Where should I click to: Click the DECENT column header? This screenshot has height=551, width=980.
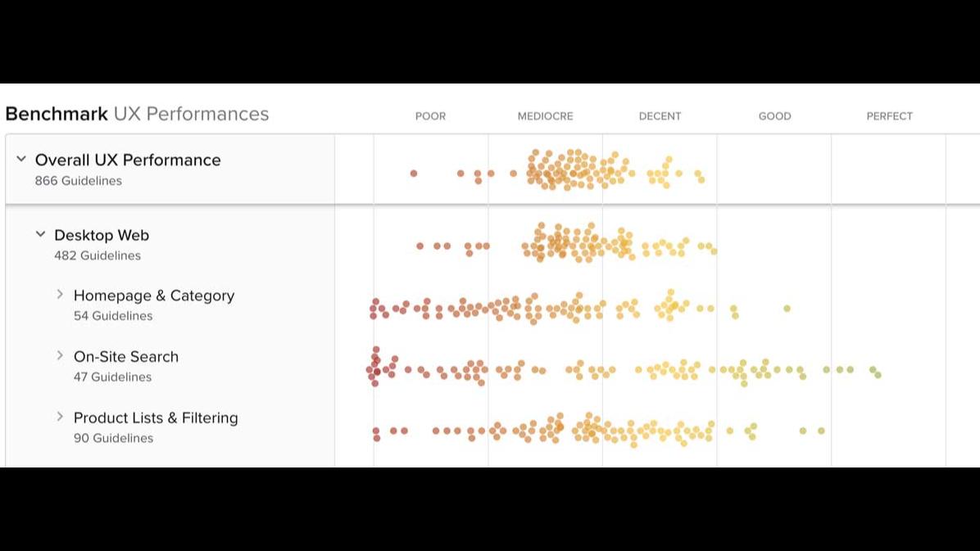point(660,116)
